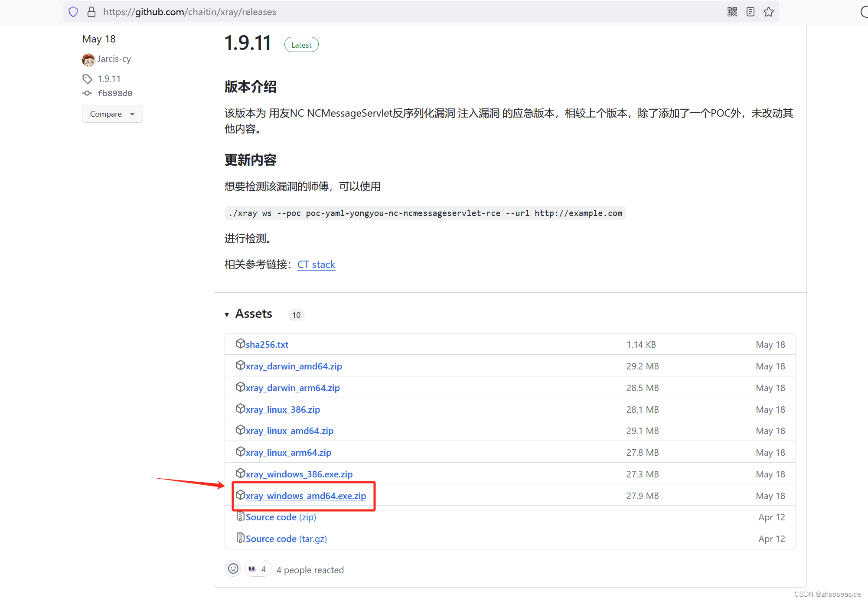Viewport: 868px width, 601px height.
Task: Follow the CT stack reference link
Action: coord(317,265)
